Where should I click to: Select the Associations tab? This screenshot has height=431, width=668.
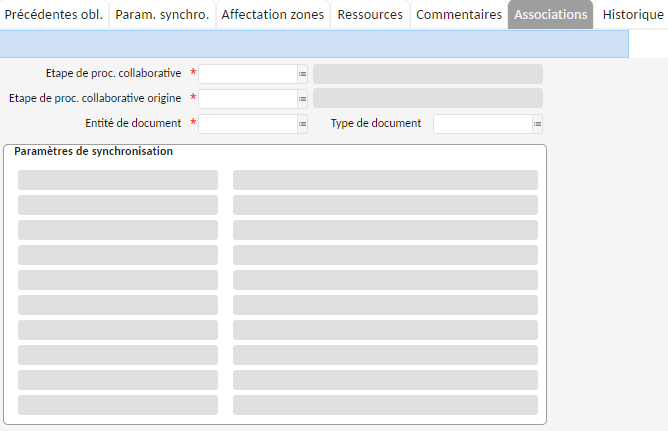551,15
